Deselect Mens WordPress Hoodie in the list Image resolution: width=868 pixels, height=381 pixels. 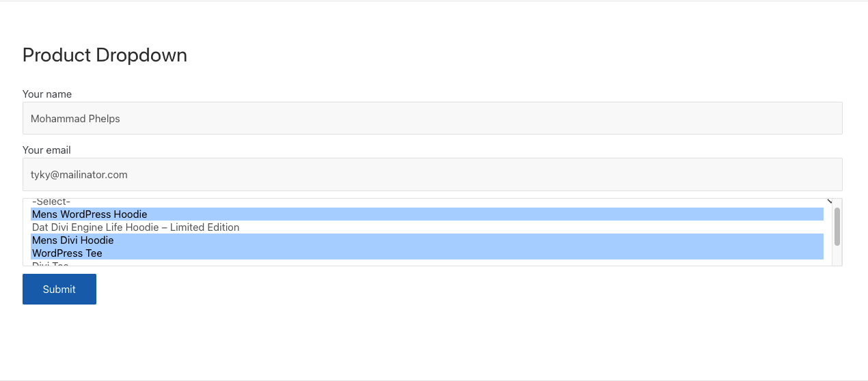(90, 214)
